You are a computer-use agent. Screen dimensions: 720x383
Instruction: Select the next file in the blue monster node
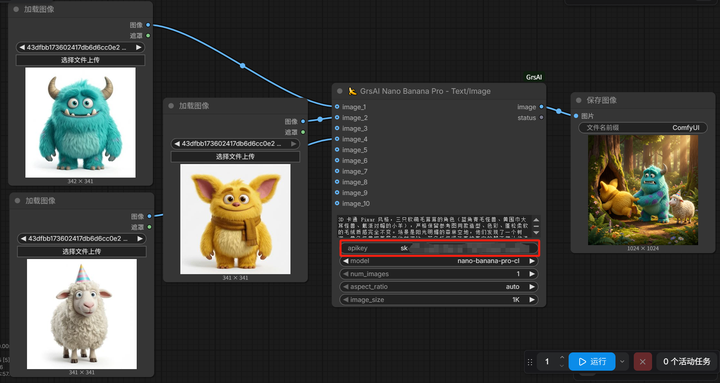point(139,47)
